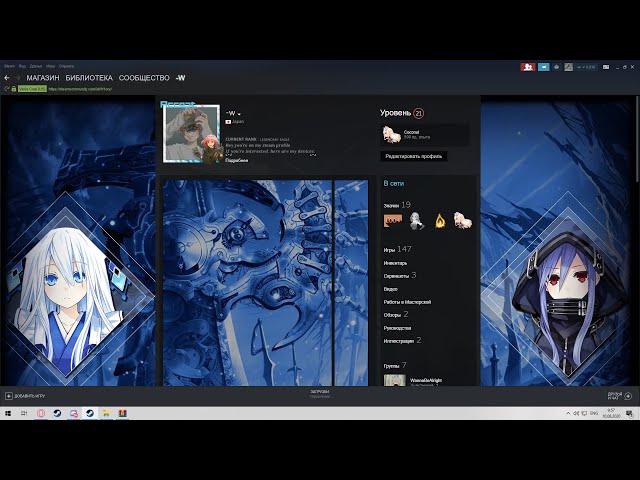Click the page URL address text
640x480 pixels.
pyautogui.click(x=80, y=89)
